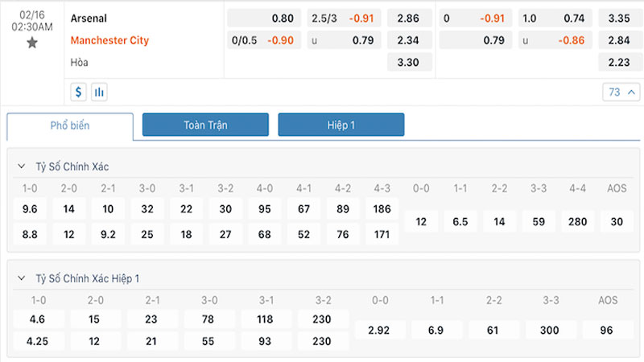Select over 2.5/3 odds -0.91

(344, 19)
